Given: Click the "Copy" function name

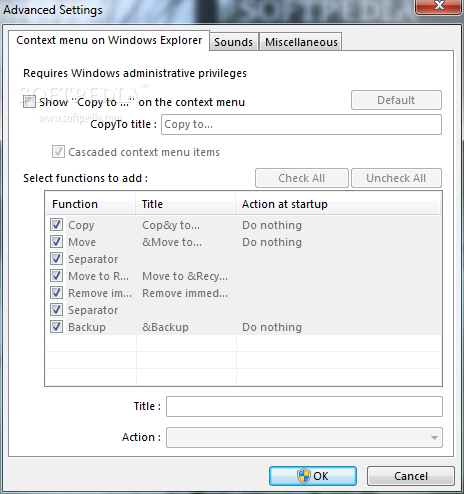Looking at the screenshot, I should point(81,225).
